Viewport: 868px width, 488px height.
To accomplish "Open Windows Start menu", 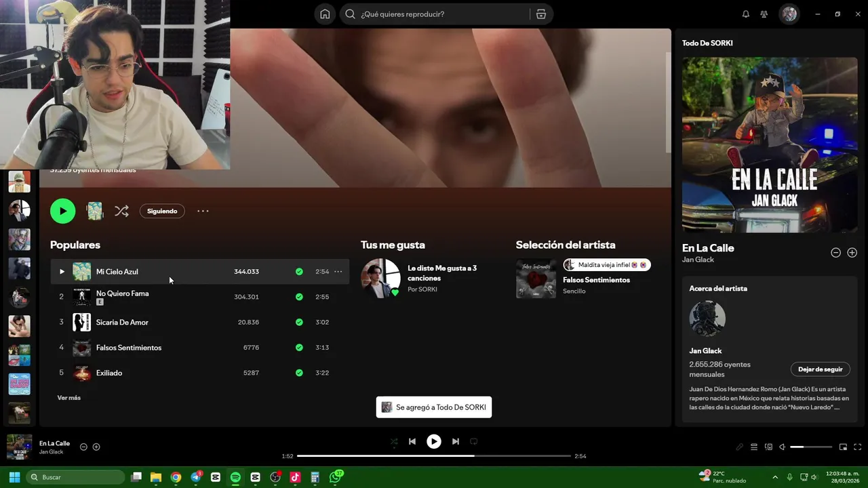I will [14, 477].
